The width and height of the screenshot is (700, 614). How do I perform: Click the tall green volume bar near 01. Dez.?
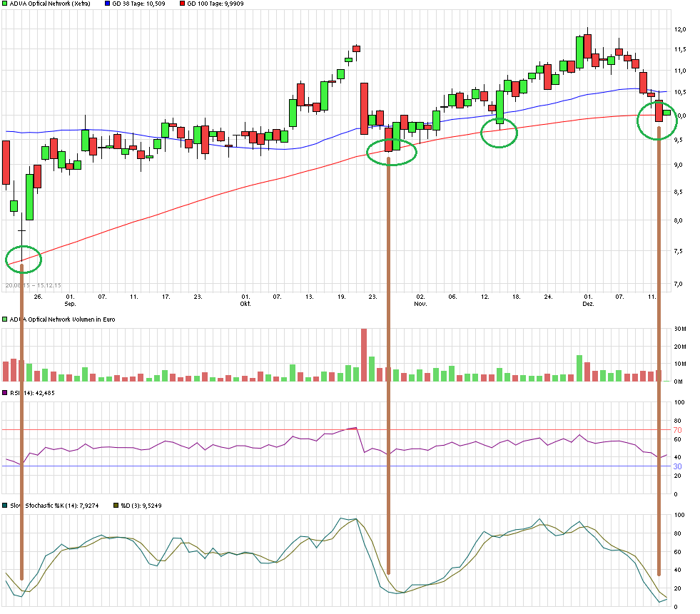pyautogui.click(x=579, y=368)
